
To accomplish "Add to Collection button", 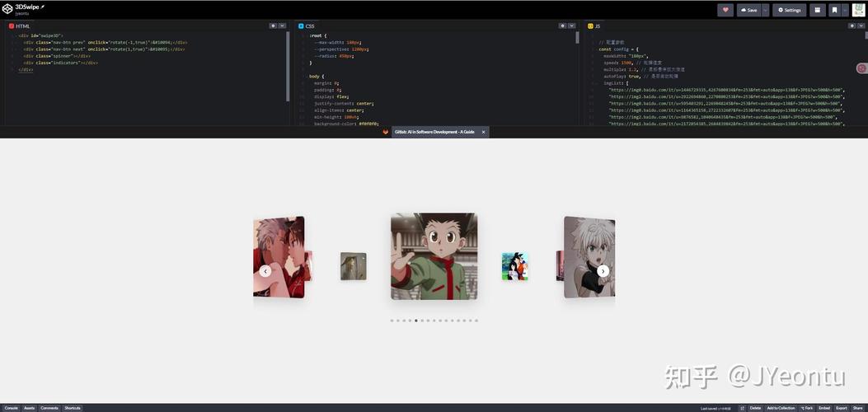I will [x=781, y=408].
